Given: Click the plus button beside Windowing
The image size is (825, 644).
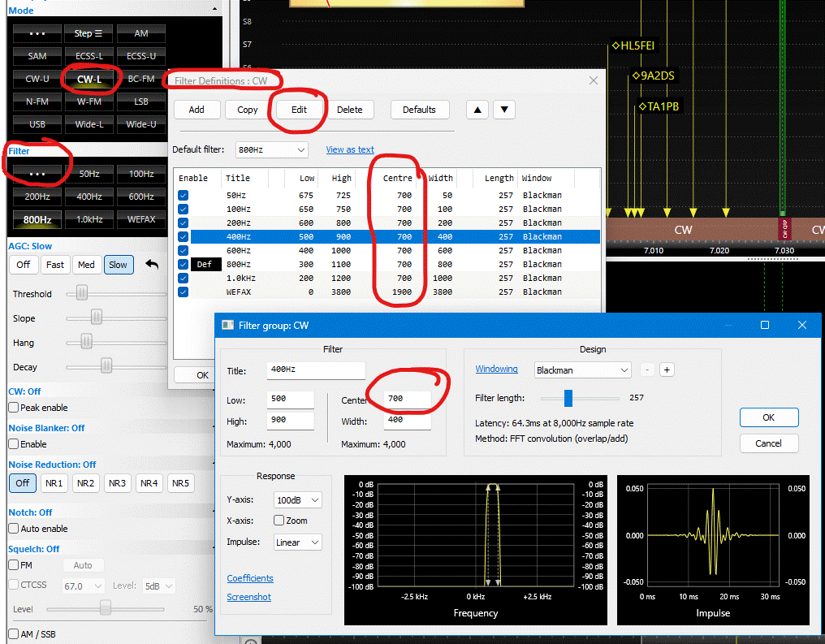Looking at the screenshot, I should point(667,370).
